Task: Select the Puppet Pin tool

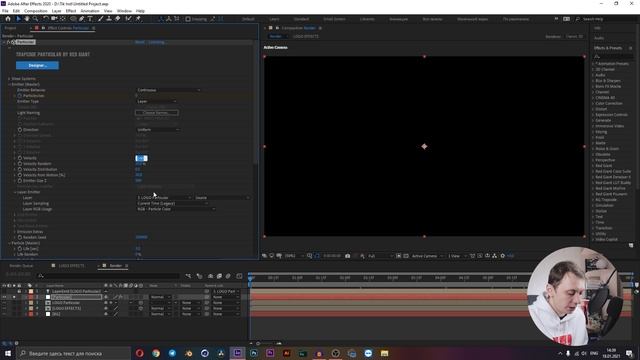Action: (x=138, y=19)
